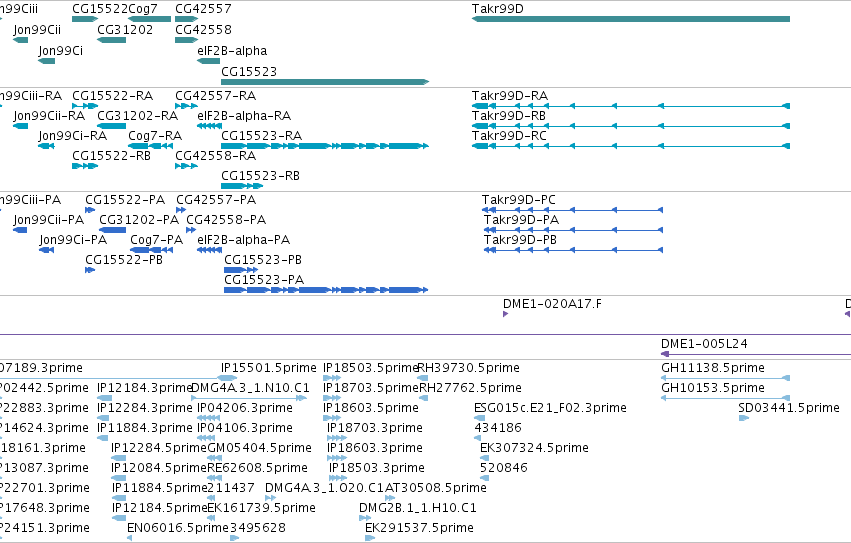Screen dimensions: 851x543
Task: Click the 434186 feature
Action: 478,438
